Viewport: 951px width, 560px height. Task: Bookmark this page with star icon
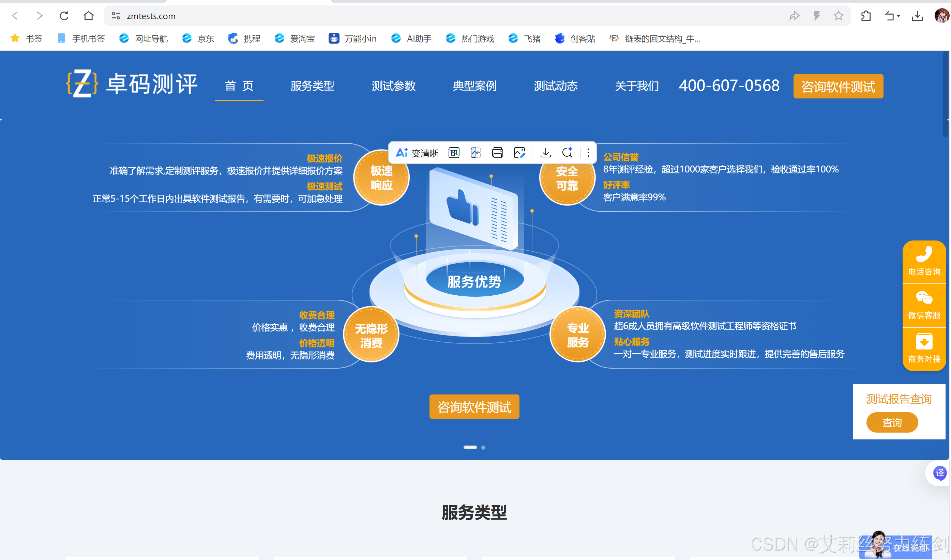click(x=838, y=16)
